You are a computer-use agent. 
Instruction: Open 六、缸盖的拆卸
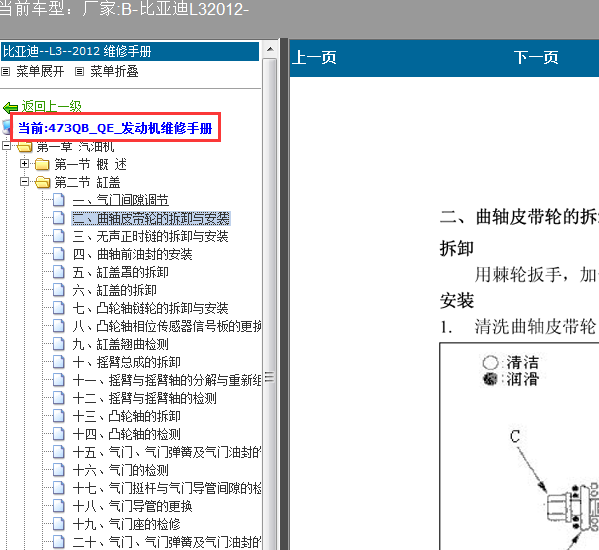115,290
